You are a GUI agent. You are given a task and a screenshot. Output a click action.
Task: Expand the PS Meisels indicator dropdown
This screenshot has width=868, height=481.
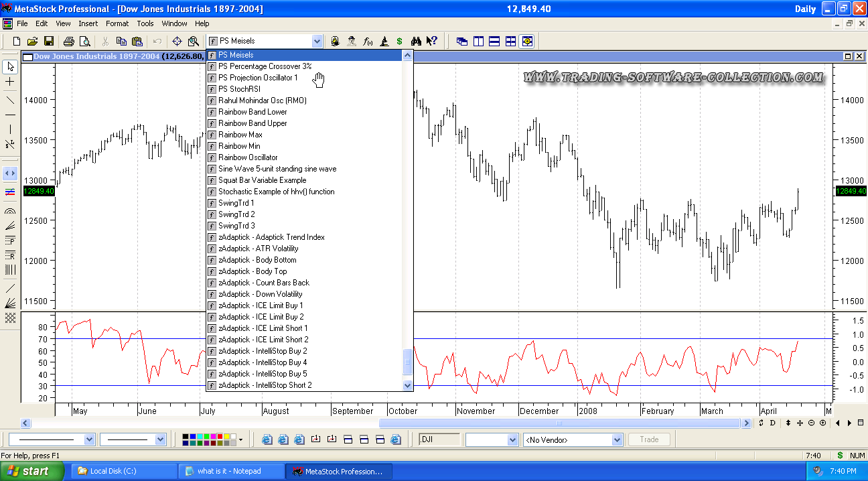pyautogui.click(x=317, y=42)
